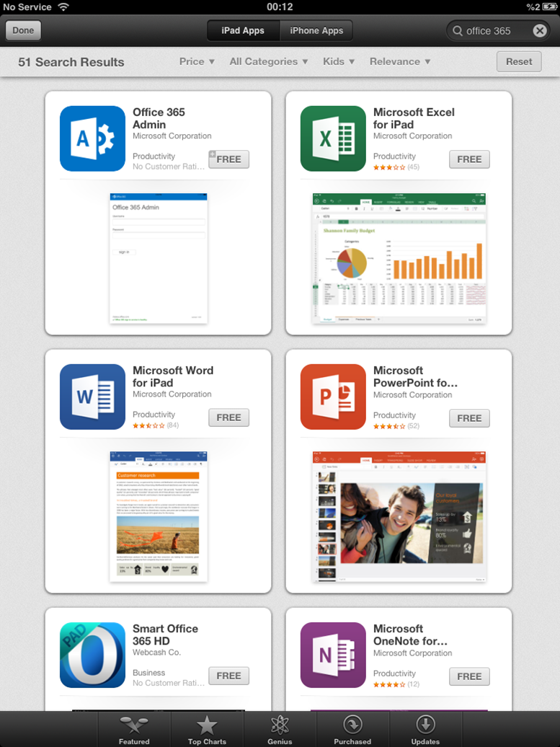The image size is (560, 747).
Task: Open the Word document screenshot preview
Action: pos(159,517)
